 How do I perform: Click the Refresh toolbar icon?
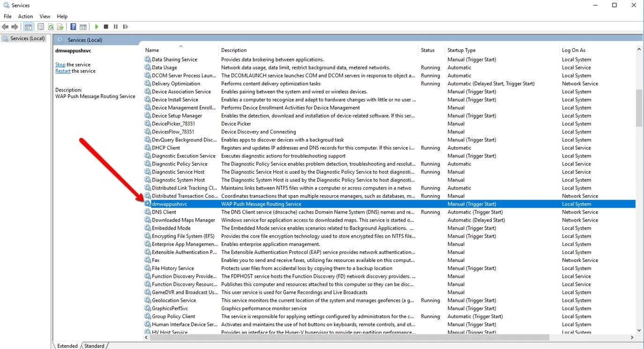pyautogui.click(x=51, y=27)
